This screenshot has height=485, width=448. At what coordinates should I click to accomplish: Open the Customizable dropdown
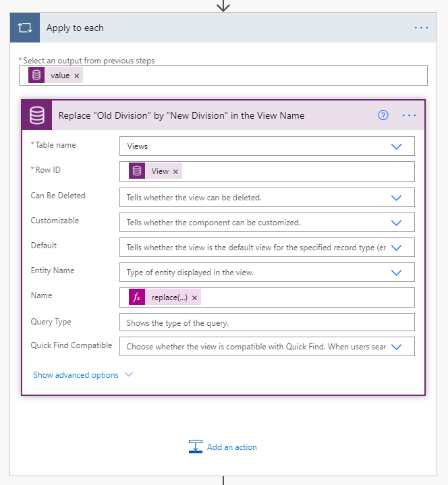tap(396, 223)
